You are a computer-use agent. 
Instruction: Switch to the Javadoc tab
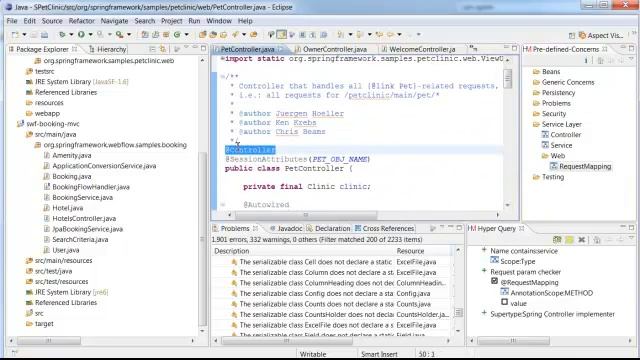(287, 229)
